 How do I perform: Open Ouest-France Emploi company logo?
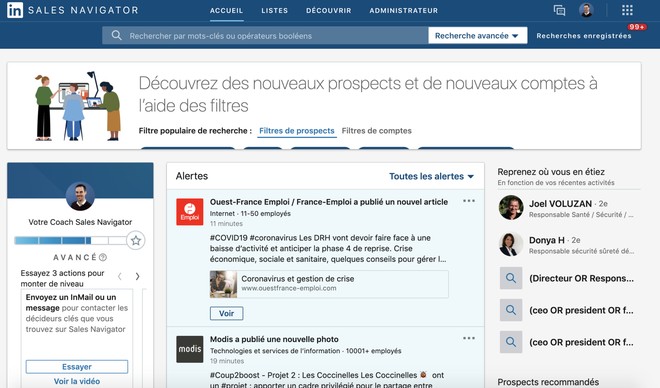[189, 212]
